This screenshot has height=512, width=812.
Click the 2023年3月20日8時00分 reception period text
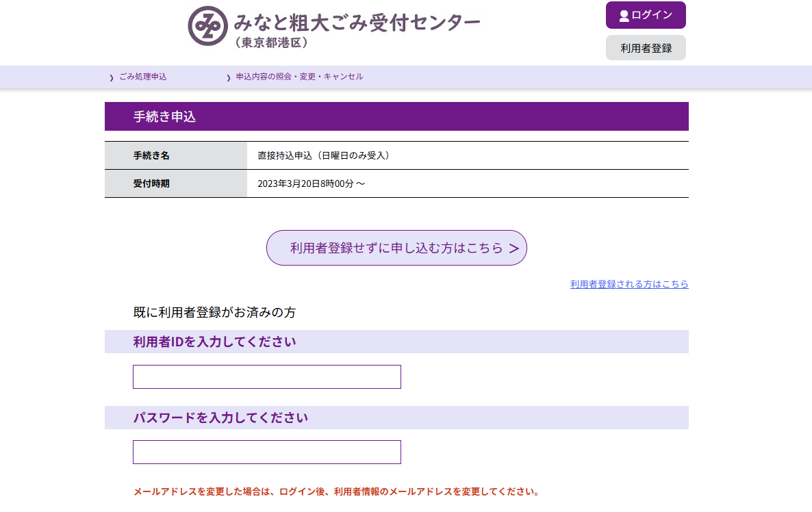(x=311, y=183)
